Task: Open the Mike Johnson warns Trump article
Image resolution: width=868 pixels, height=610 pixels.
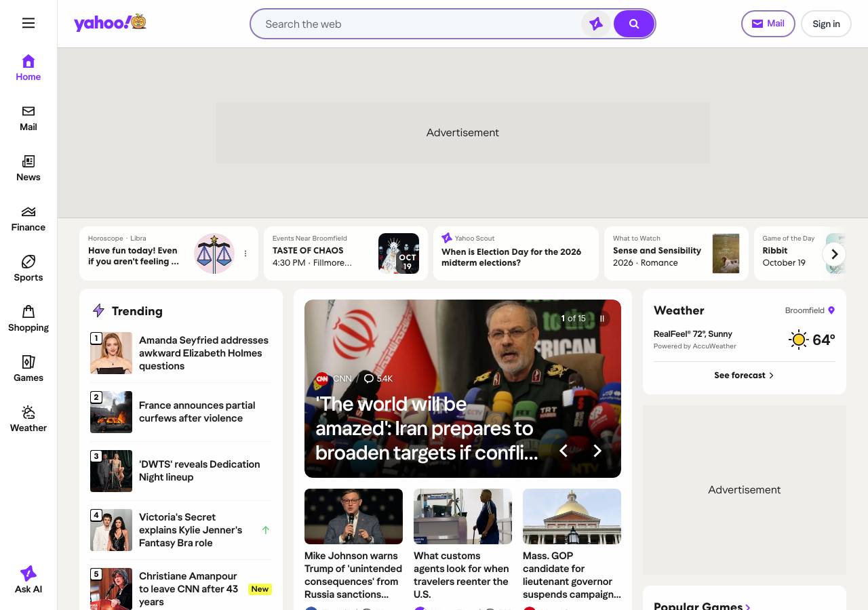Action: (353, 575)
